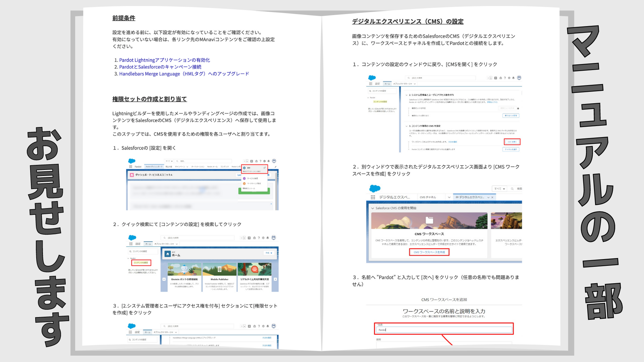Select 設定 menu entry highlighted in dashboard screenshot

pyautogui.click(x=254, y=169)
